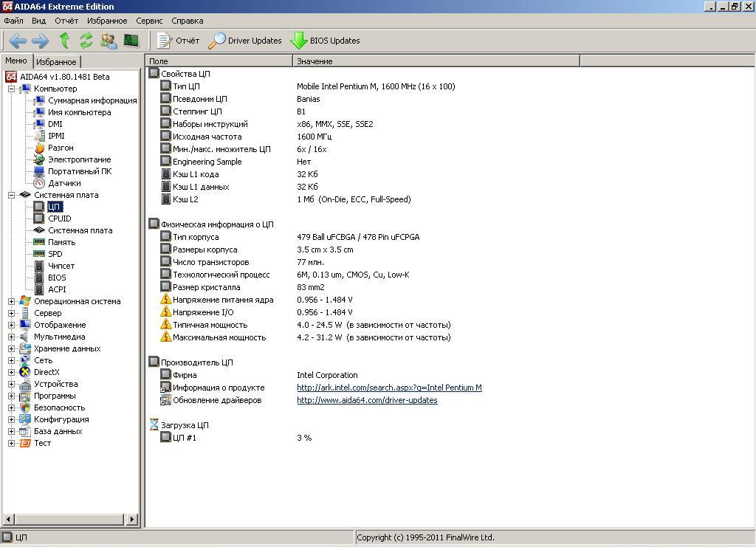The height and width of the screenshot is (547, 756).
Task: Click the Операционная система Windows icon
Action: (25, 301)
